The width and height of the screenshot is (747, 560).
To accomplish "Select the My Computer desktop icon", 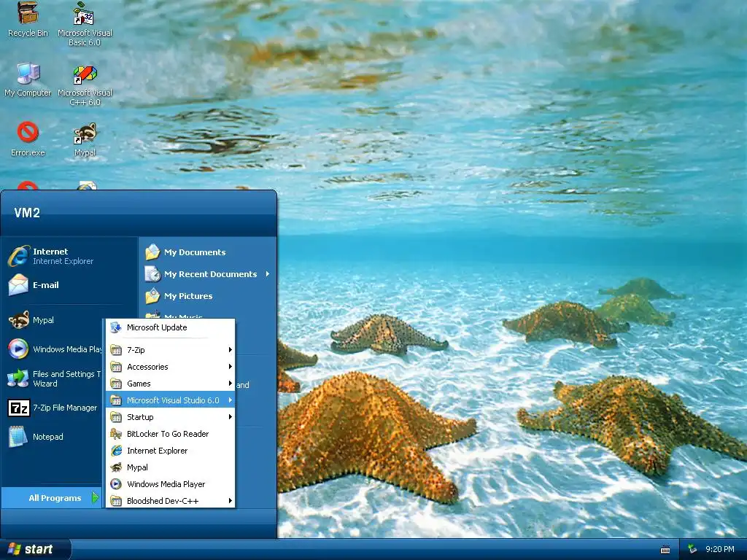I will [x=28, y=79].
